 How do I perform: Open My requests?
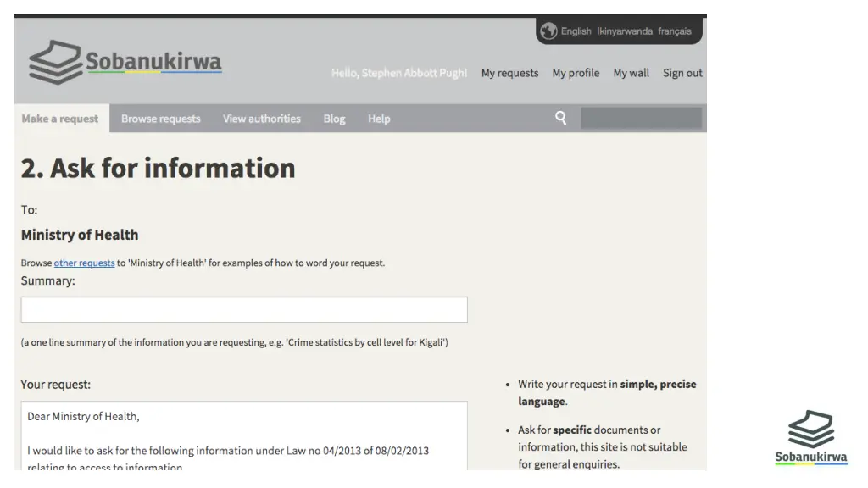coord(509,73)
